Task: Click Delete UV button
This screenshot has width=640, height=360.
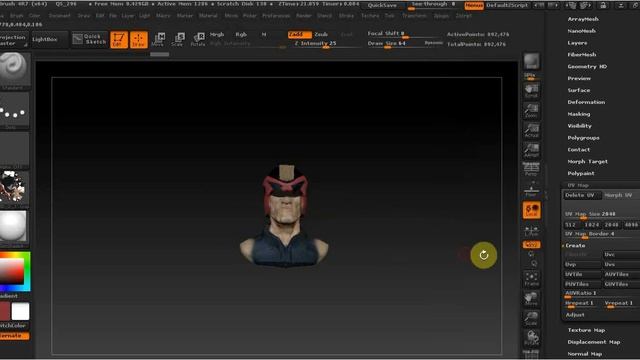Action: [x=582, y=195]
